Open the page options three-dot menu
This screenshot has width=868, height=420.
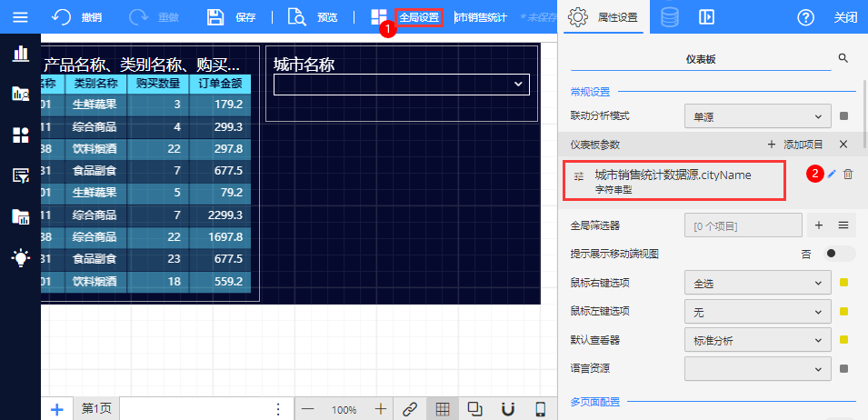(278, 409)
